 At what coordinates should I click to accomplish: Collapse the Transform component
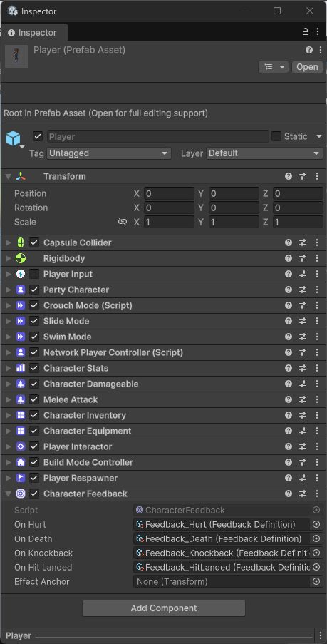point(8,177)
